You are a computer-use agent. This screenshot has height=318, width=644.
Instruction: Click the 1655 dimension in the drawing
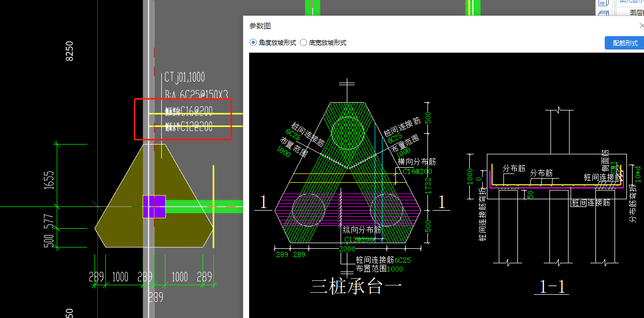(49, 181)
